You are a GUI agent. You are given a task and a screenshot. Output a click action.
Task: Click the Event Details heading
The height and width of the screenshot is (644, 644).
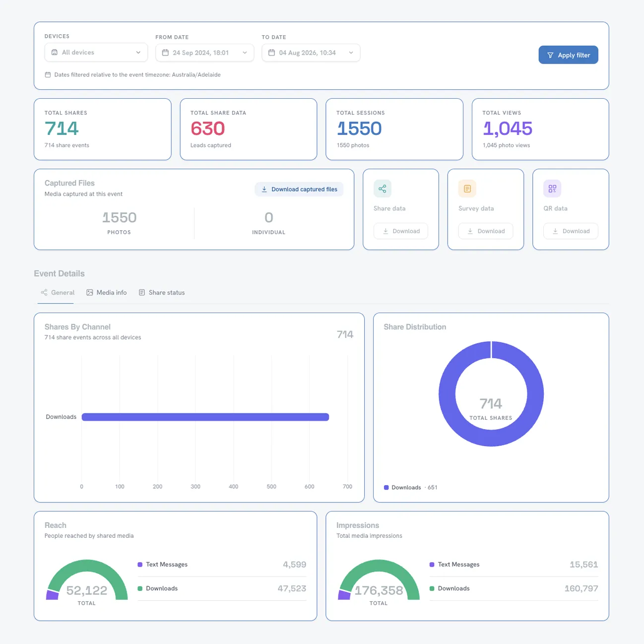[59, 273]
